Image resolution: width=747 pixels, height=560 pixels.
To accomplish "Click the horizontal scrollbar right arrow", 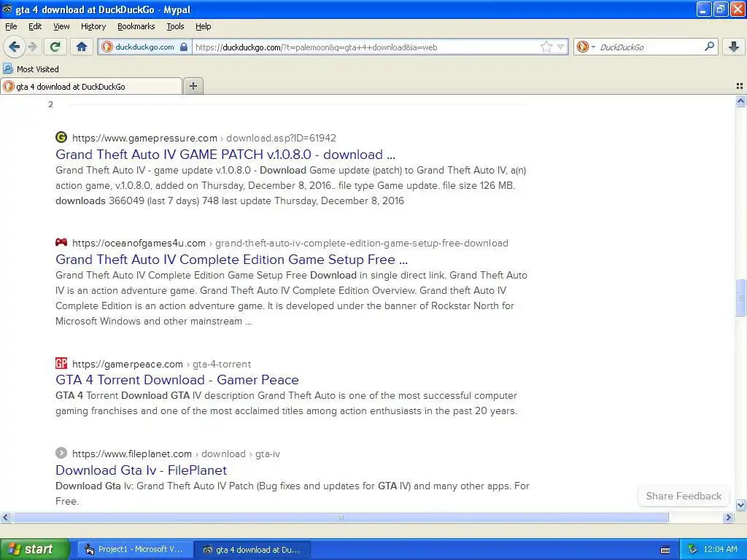I will tap(728, 517).
